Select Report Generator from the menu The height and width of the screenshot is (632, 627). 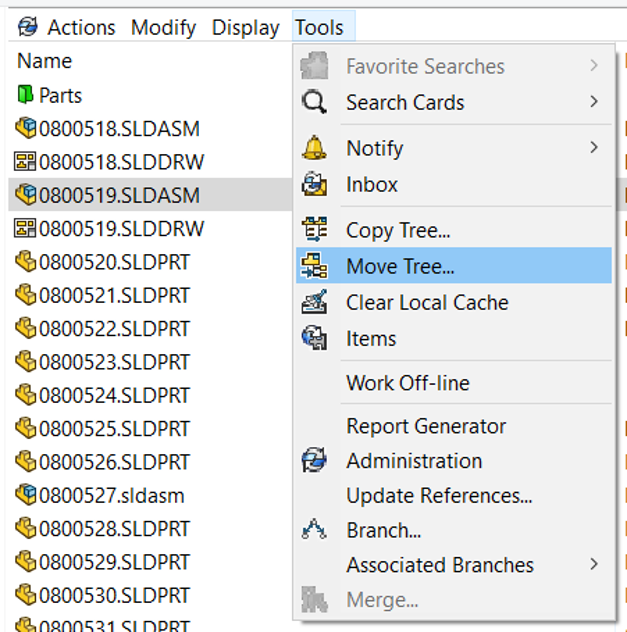pos(426,426)
